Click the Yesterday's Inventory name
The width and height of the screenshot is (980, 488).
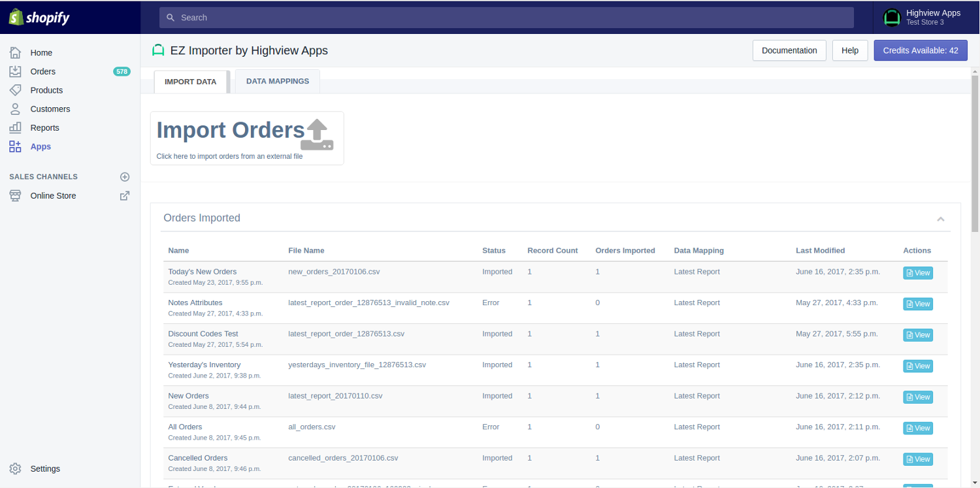tap(204, 365)
